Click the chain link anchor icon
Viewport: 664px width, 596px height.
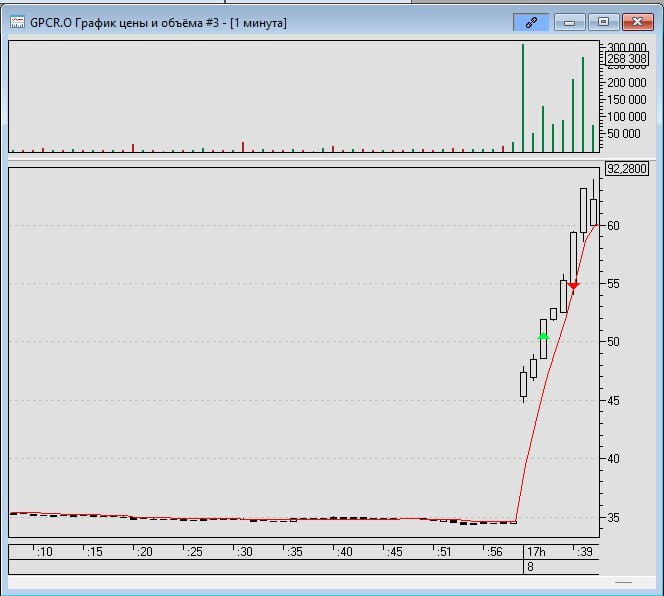(x=531, y=21)
